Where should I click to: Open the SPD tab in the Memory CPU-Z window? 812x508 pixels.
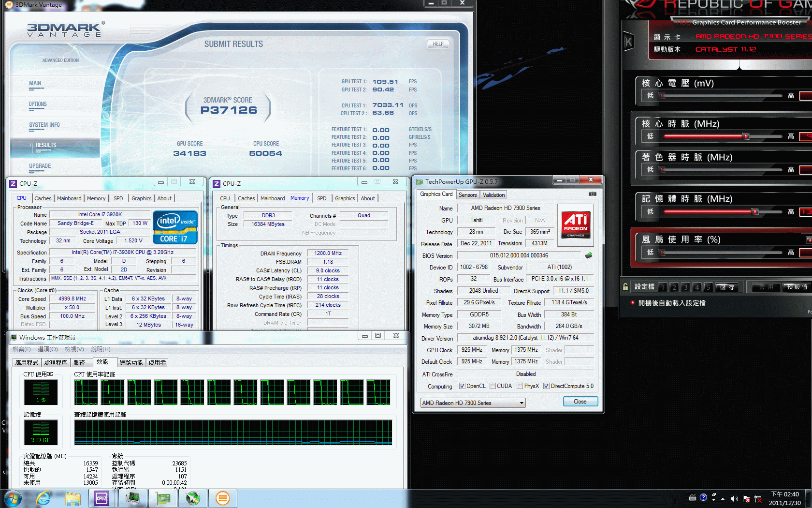321,198
